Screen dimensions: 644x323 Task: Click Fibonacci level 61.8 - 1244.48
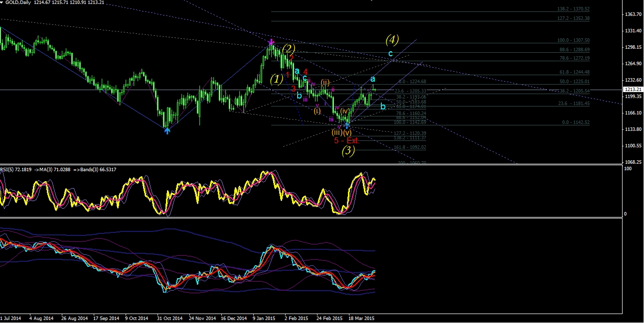[x=574, y=72]
